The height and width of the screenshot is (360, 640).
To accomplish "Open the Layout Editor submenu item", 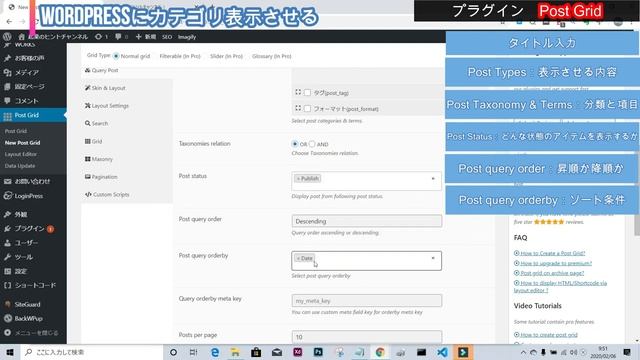I will (21, 154).
